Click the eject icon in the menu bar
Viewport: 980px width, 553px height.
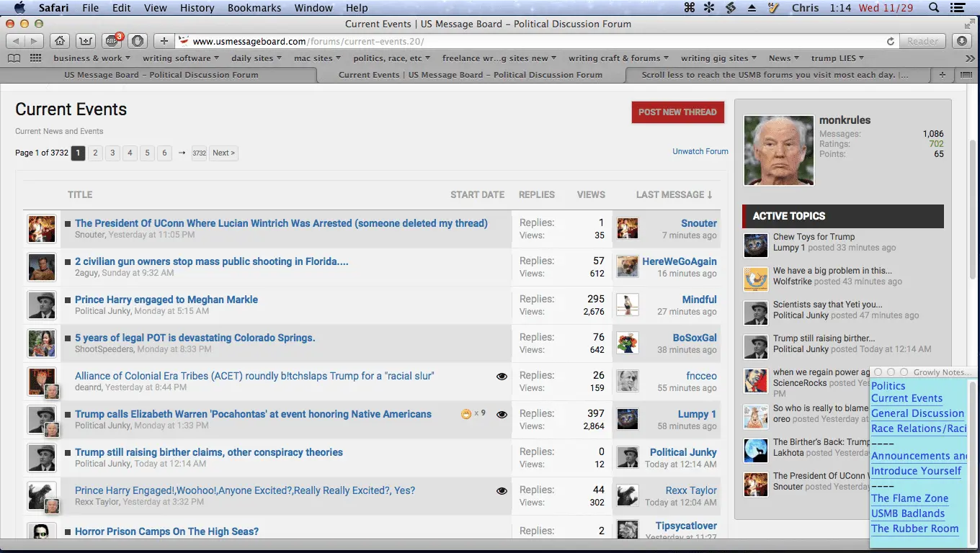[x=752, y=8]
